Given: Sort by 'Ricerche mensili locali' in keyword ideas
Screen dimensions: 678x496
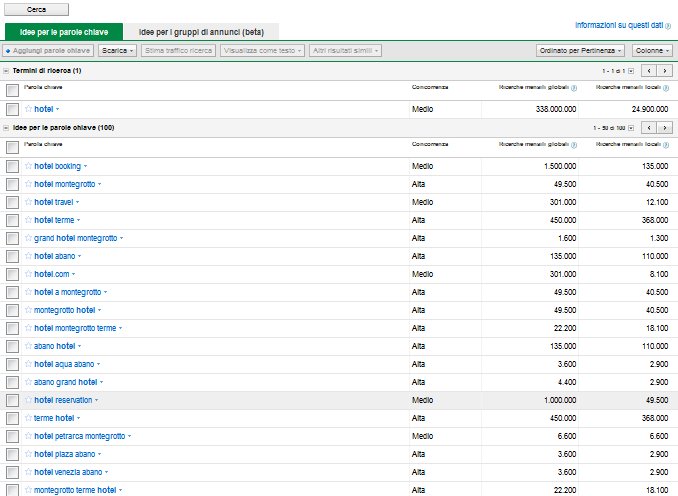Looking at the screenshot, I should pyautogui.click(x=628, y=144).
